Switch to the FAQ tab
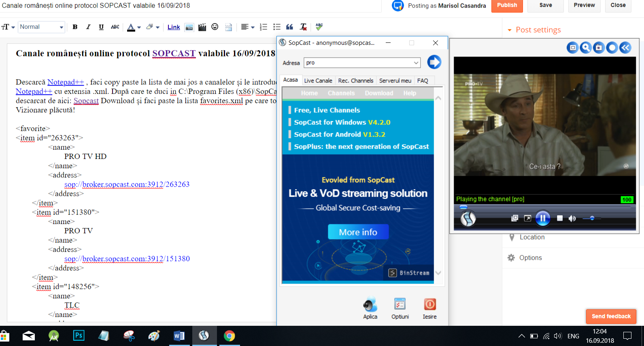The image size is (644, 346). 423,81
